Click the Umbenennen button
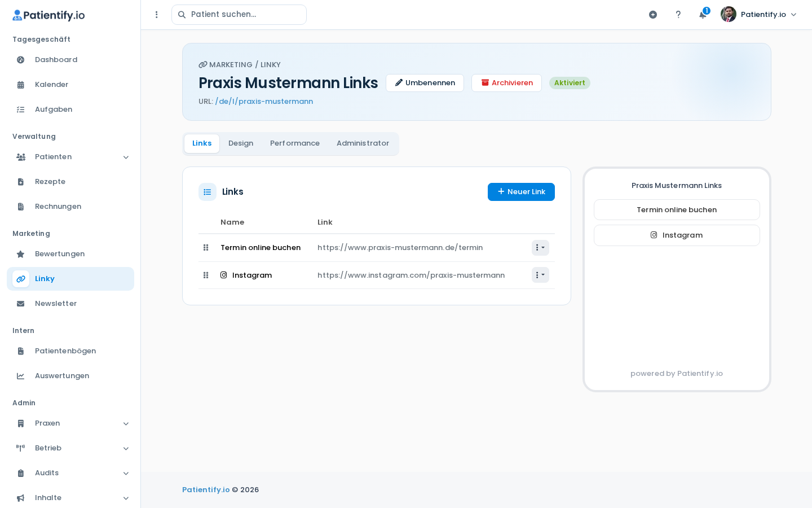This screenshot has height=508, width=812. (425, 83)
